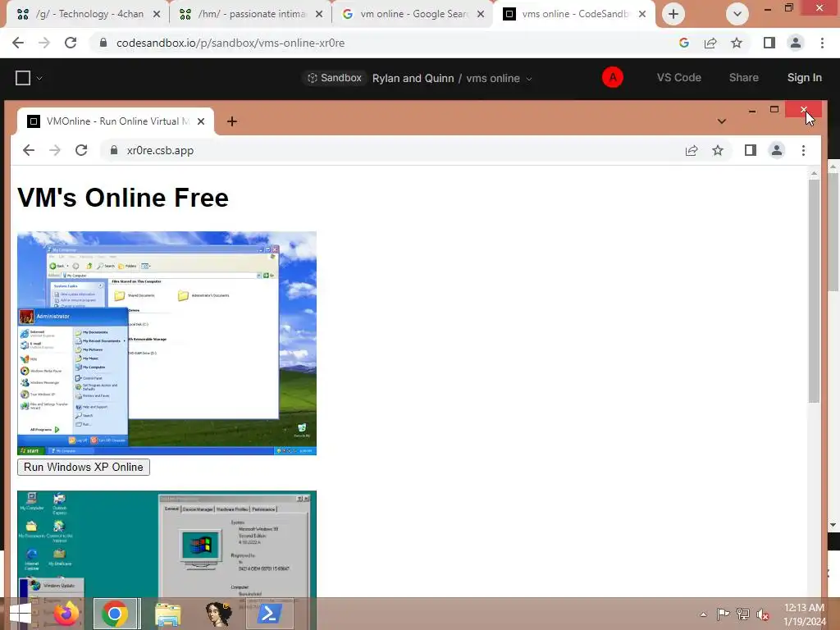Close the VMOnline tab in inner browser

(x=201, y=121)
